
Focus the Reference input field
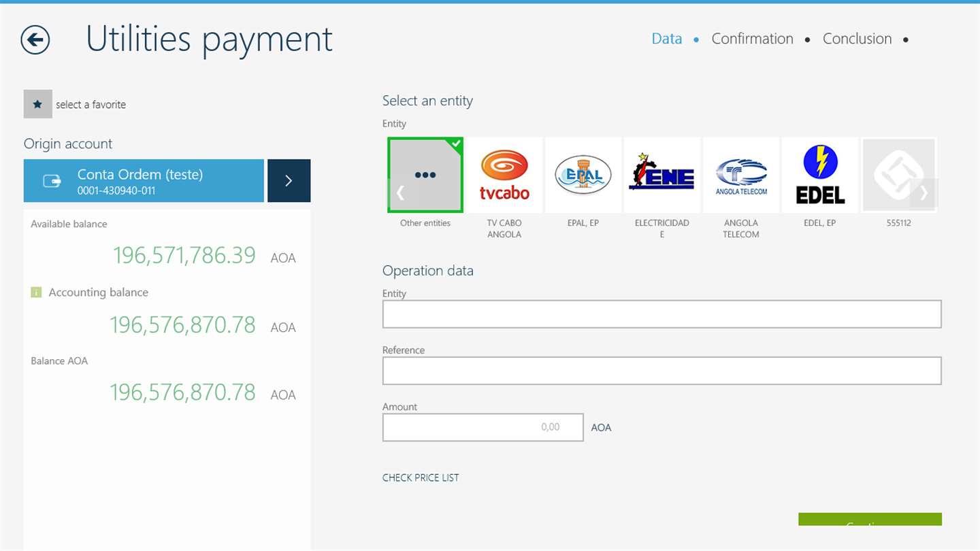662,371
